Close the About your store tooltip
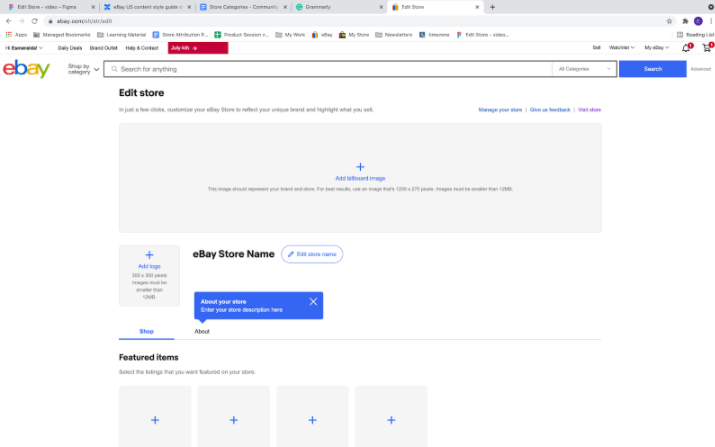The image size is (715, 447). coord(313,301)
